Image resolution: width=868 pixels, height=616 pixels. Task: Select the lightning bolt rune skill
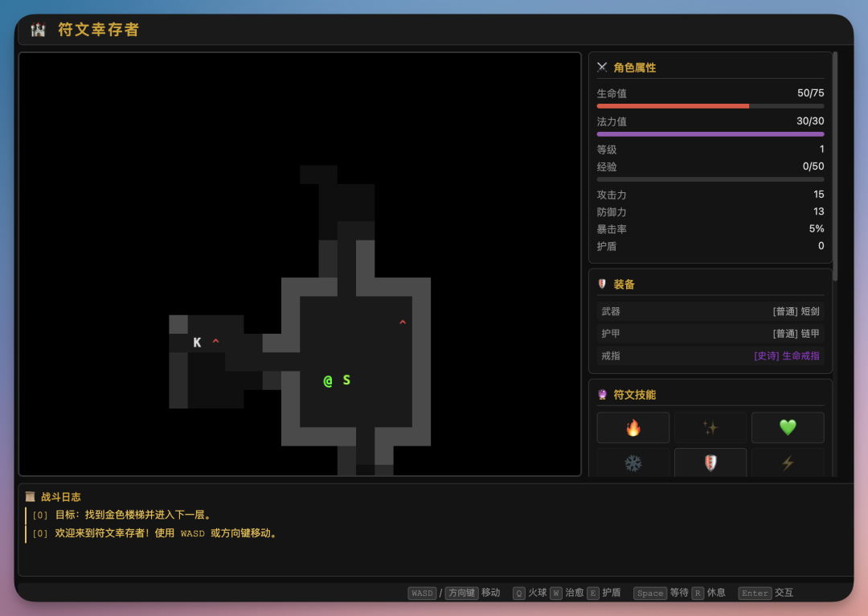pyautogui.click(x=788, y=462)
